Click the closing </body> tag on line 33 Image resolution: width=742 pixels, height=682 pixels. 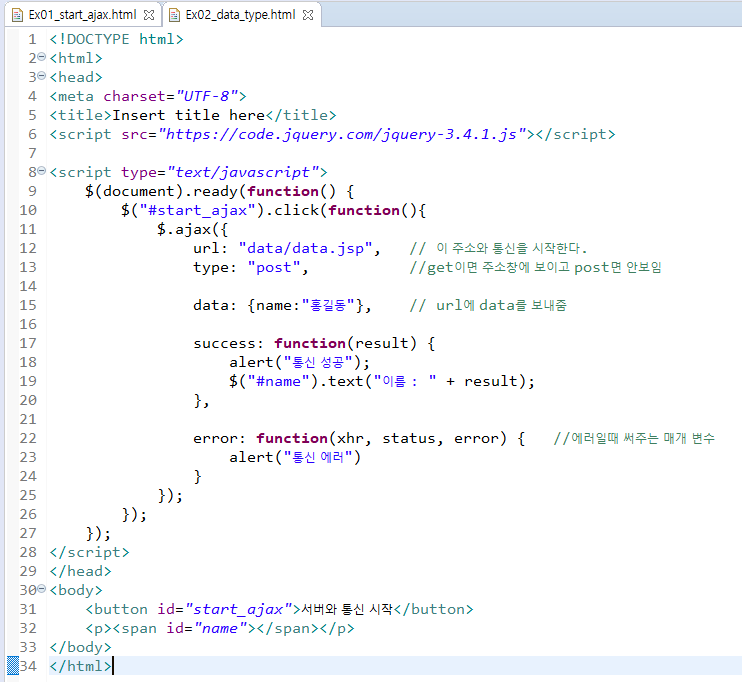pos(80,647)
